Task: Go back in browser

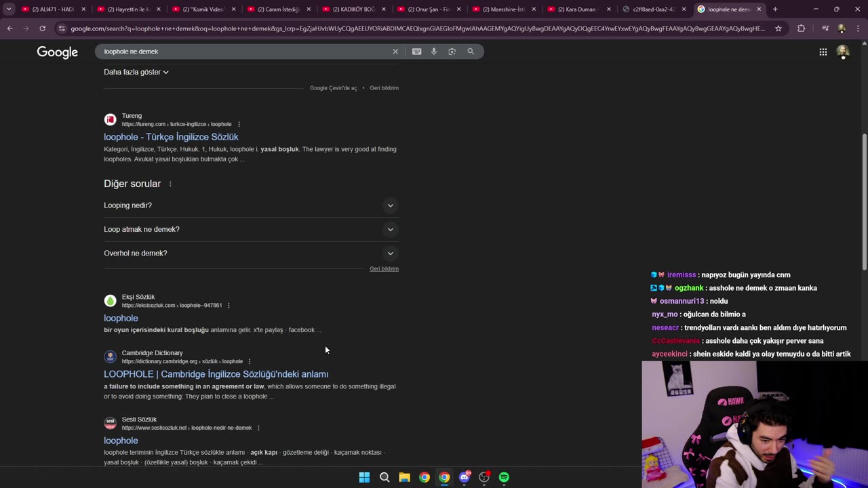Action: (x=9, y=28)
